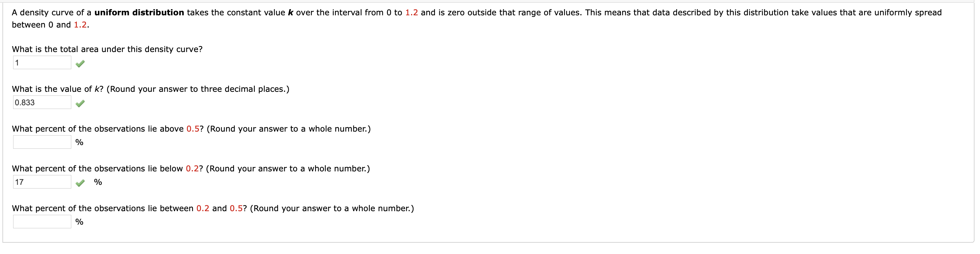This screenshot has width=980, height=254.
Task: Click the input field containing 17
Action: pos(41,182)
